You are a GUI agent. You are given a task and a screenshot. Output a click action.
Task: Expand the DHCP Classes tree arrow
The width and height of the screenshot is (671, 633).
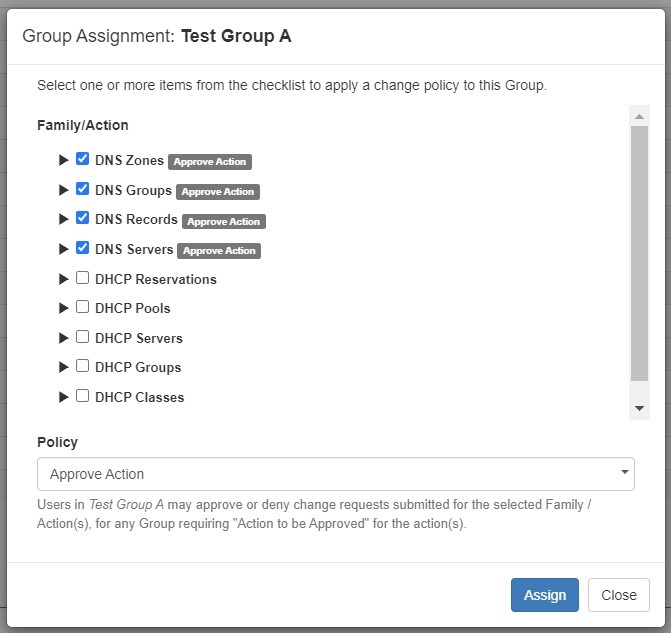64,397
